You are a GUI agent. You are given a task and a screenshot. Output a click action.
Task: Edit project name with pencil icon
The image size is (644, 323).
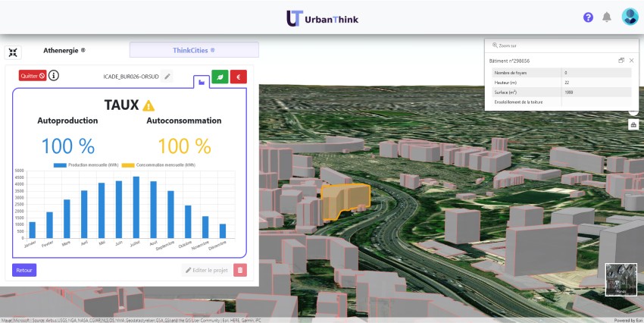tap(167, 77)
